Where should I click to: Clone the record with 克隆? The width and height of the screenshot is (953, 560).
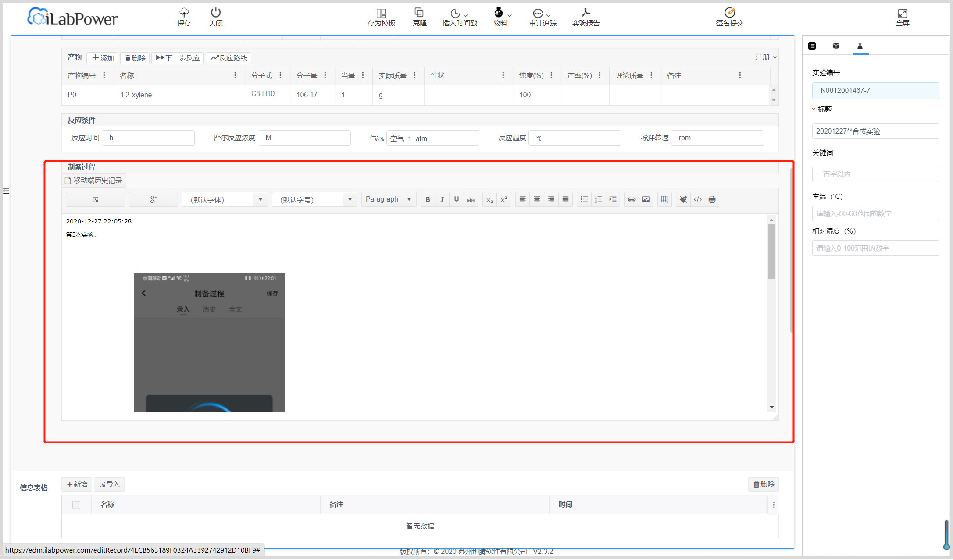click(x=419, y=17)
